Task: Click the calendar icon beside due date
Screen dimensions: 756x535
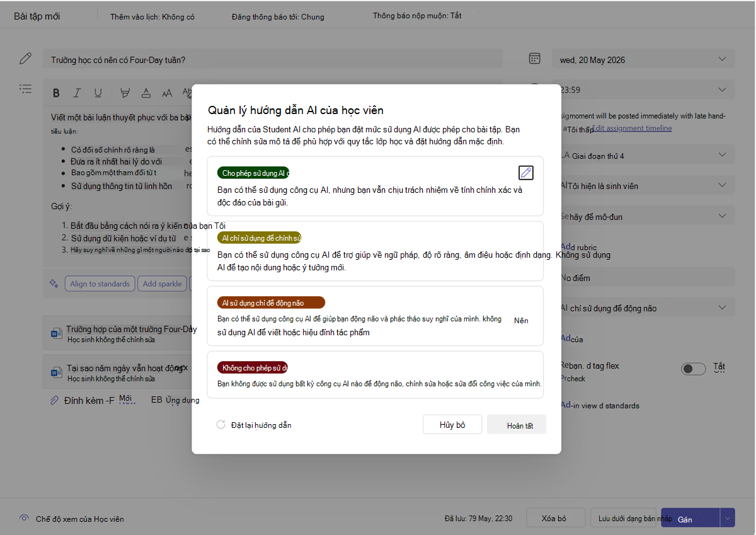Action: [534, 59]
